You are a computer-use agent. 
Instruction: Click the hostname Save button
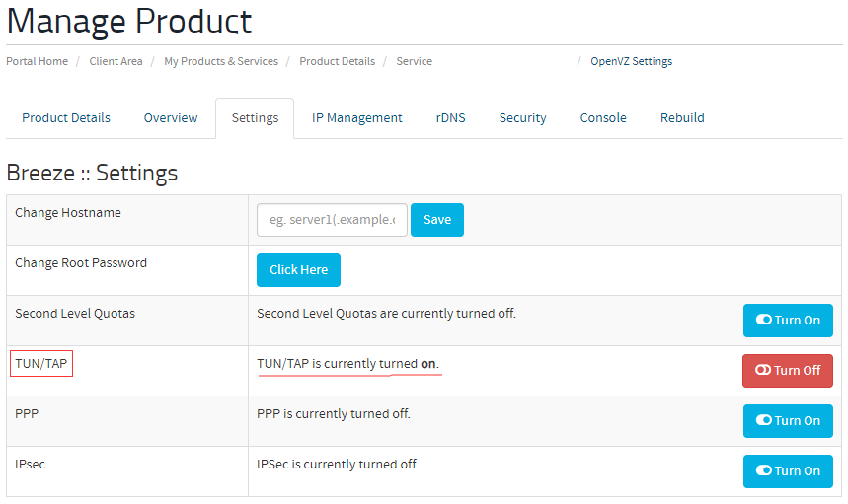click(437, 220)
